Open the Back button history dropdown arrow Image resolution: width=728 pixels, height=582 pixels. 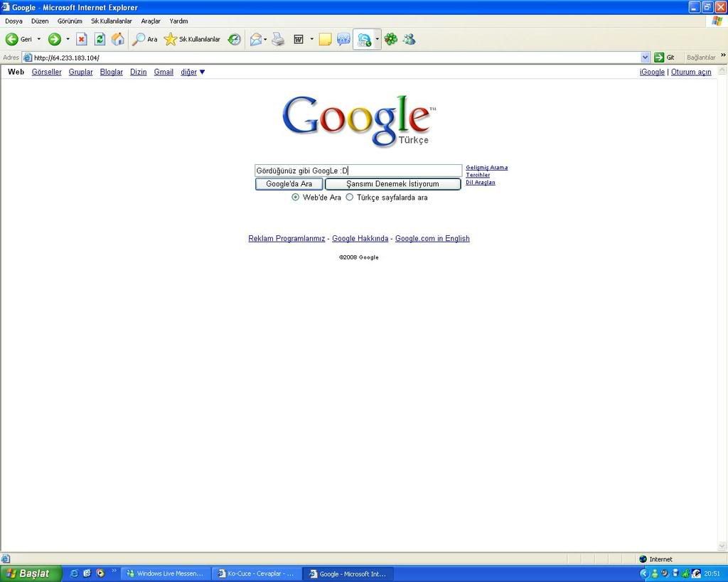point(38,39)
